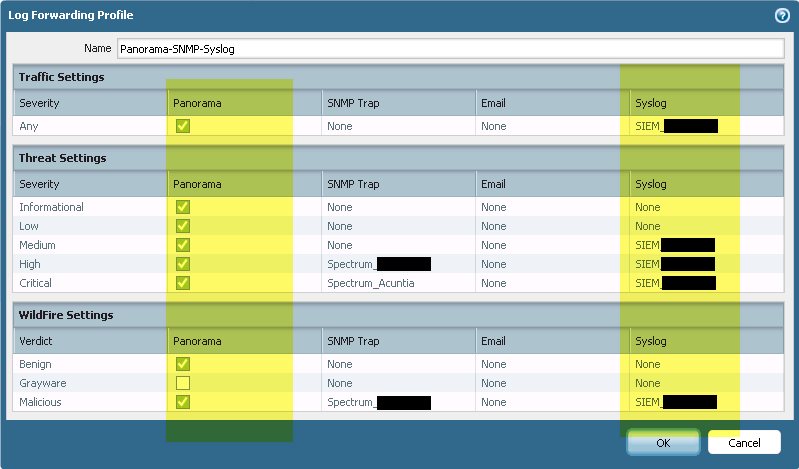This screenshot has width=799, height=469.
Task: Open SNMP Trap cell for Medium threat
Action: [398, 245]
